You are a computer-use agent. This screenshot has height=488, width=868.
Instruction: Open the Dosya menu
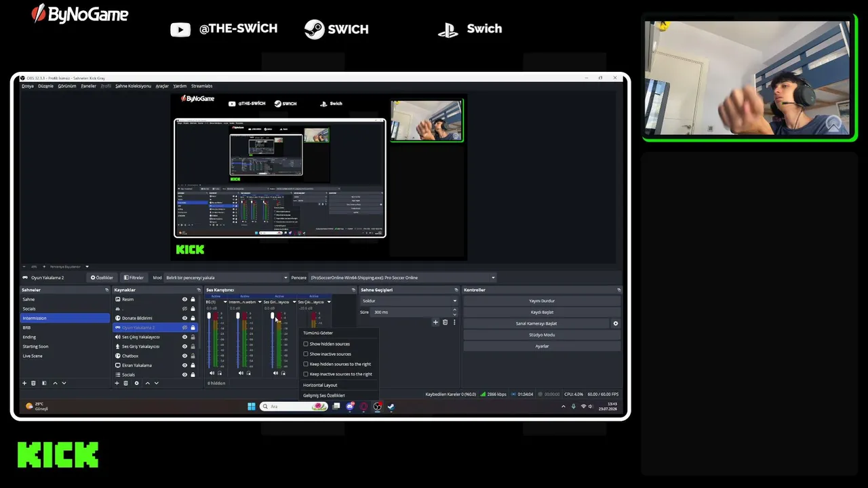click(x=28, y=86)
